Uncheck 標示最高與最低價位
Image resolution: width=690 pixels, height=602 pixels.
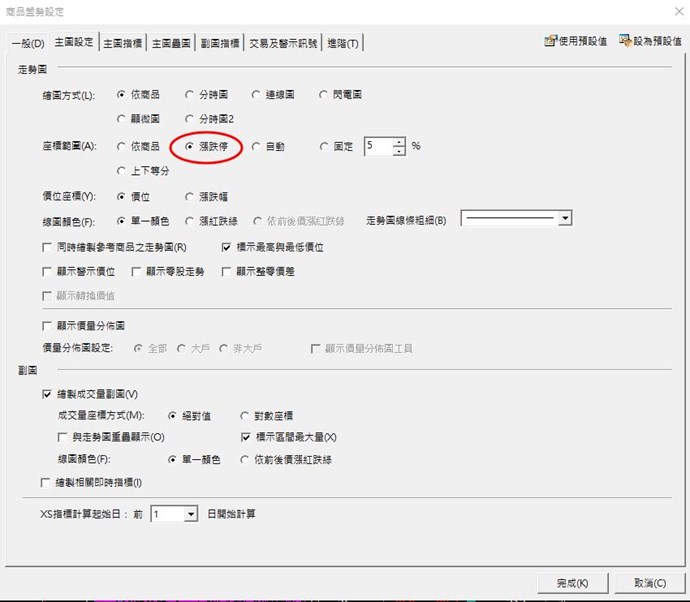tap(228, 246)
